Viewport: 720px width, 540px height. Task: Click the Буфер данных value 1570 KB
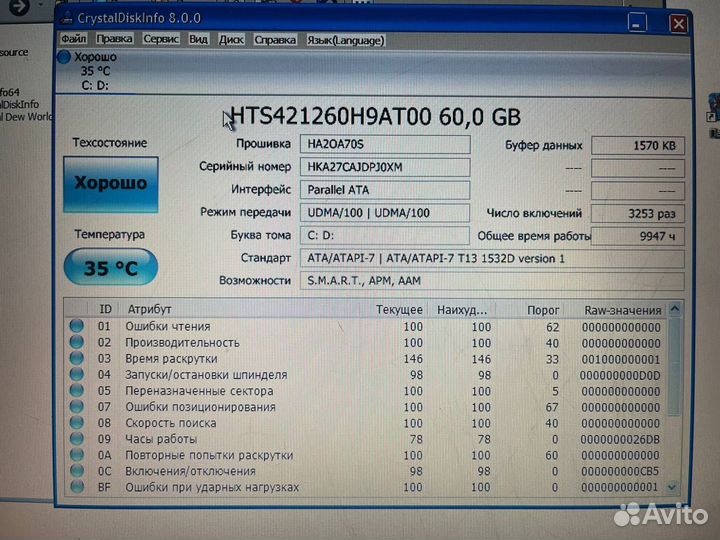[x=638, y=146]
